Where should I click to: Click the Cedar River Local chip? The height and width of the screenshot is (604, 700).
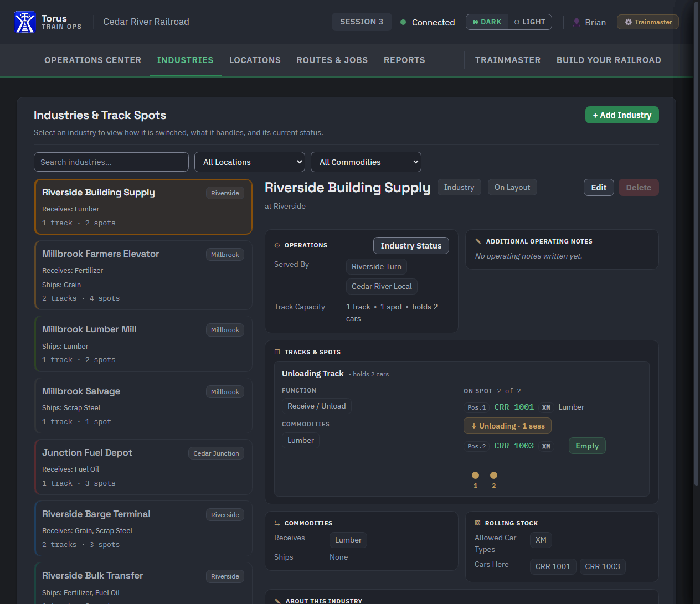tap(382, 286)
